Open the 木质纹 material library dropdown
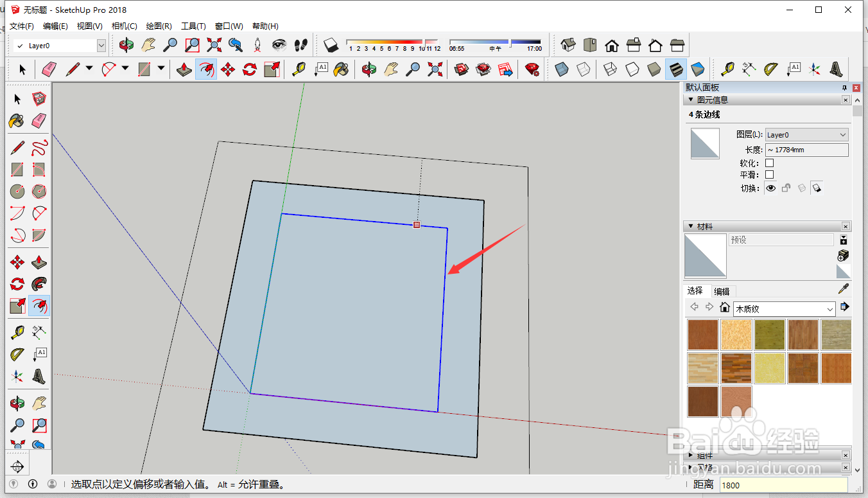The height and width of the screenshot is (498, 868). [x=785, y=308]
